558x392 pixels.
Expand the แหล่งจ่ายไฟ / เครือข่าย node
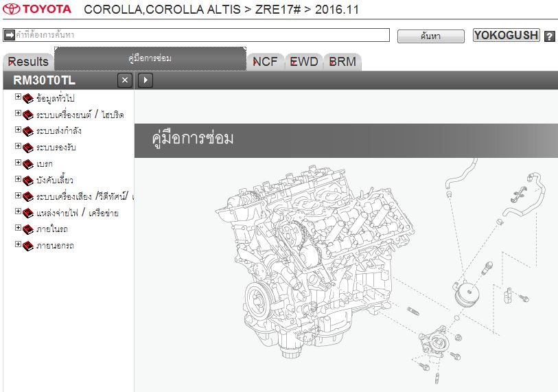18,211
